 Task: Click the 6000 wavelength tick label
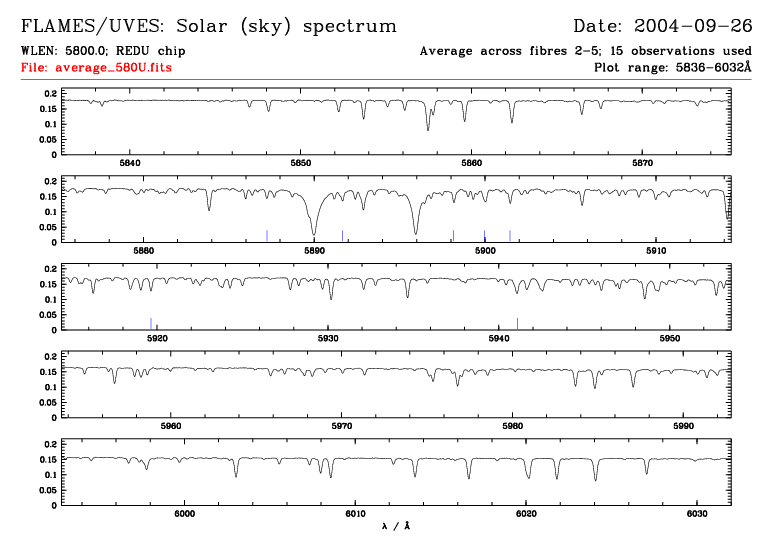pyautogui.click(x=185, y=514)
